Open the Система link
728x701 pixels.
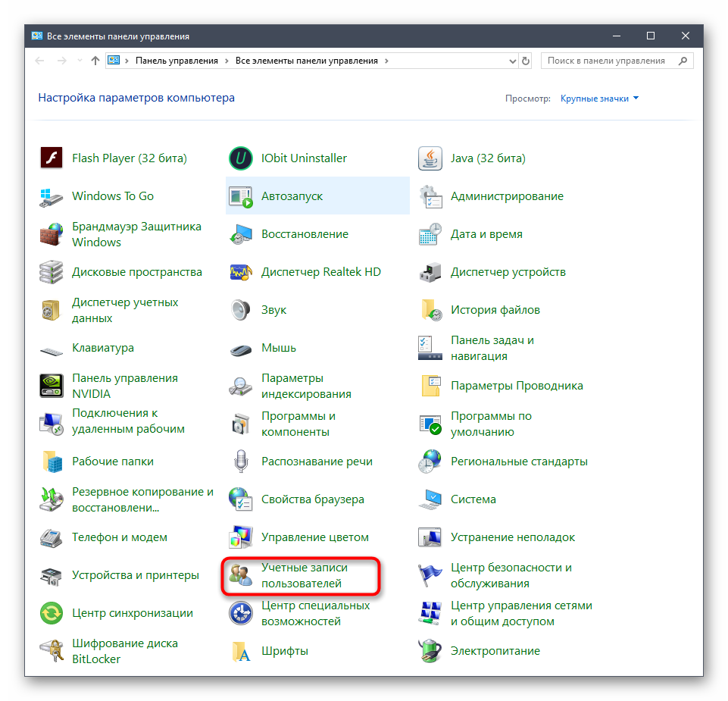(473, 499)
